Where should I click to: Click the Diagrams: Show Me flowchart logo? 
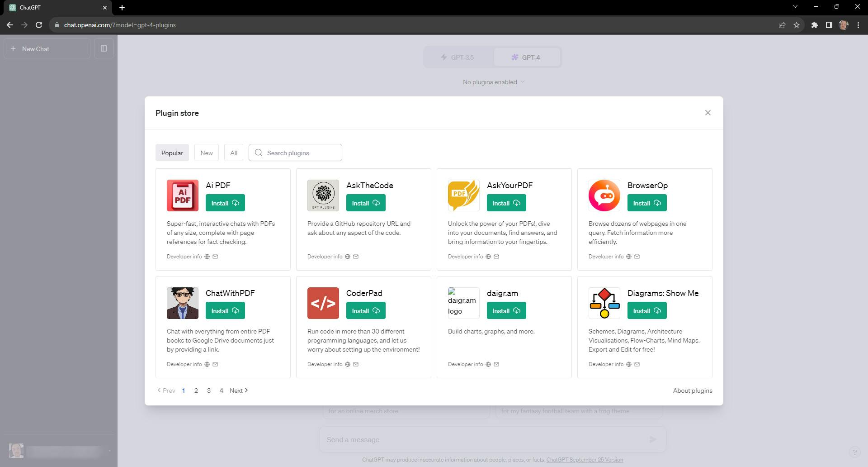pos(604,303)
